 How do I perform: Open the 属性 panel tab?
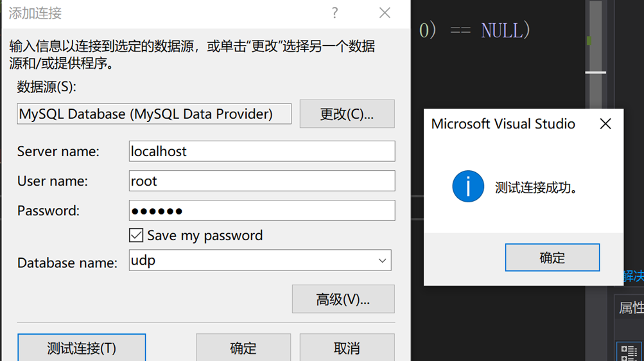pos(631,308)
